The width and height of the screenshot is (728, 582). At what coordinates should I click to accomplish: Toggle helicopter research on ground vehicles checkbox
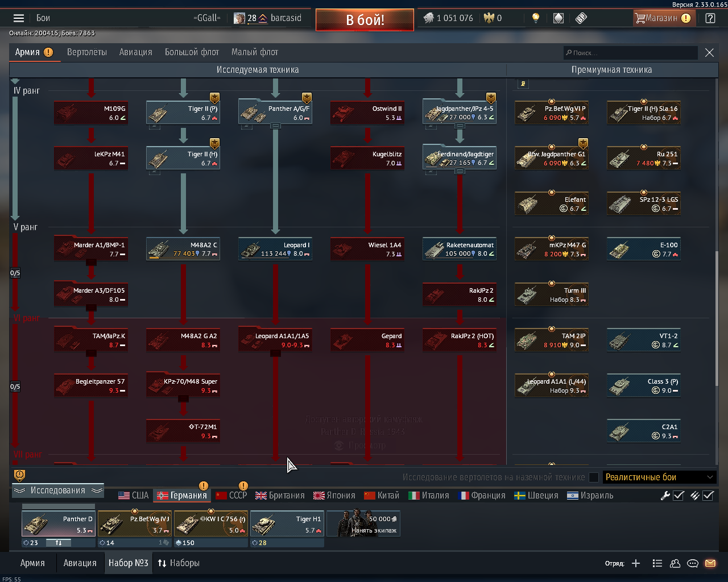594,477
